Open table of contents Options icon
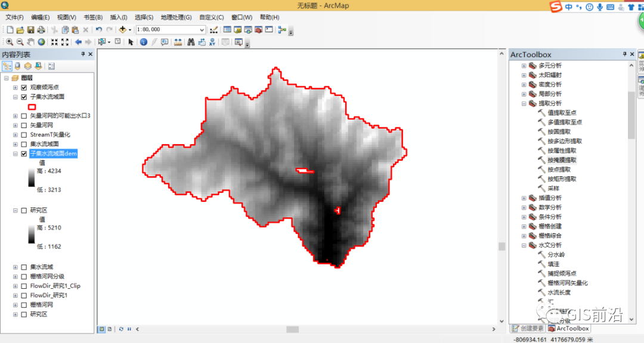This screenshot has height=343, width=644. point(51,66)
